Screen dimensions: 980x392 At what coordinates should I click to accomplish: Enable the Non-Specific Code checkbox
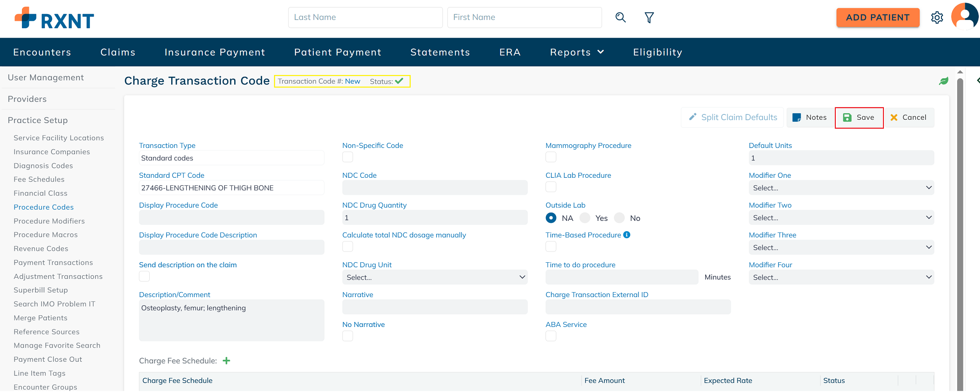[x=347, y=157]
